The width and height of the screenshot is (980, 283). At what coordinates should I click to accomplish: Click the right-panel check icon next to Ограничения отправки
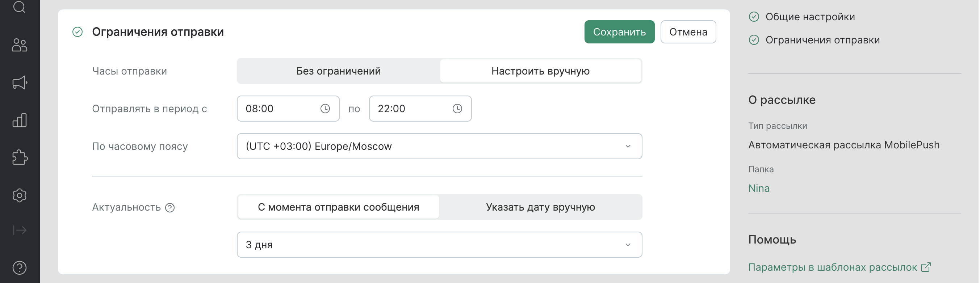coord(754,40)
